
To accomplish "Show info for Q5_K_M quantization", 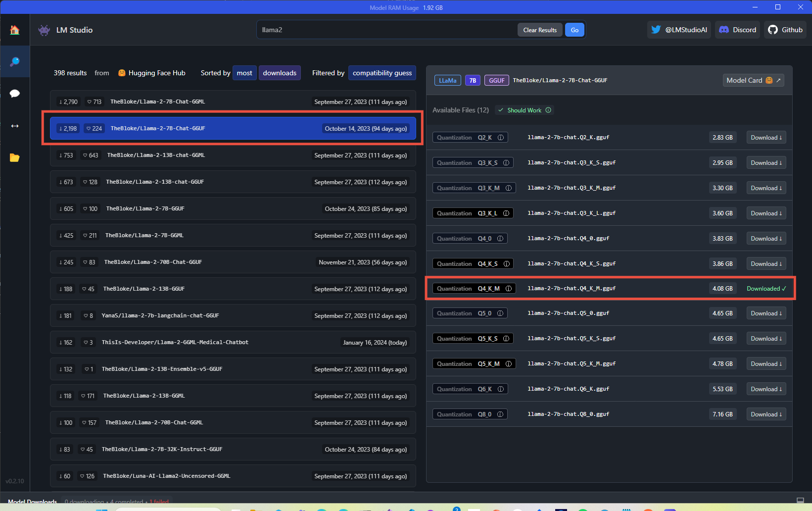I will click(x=509, y=364).
